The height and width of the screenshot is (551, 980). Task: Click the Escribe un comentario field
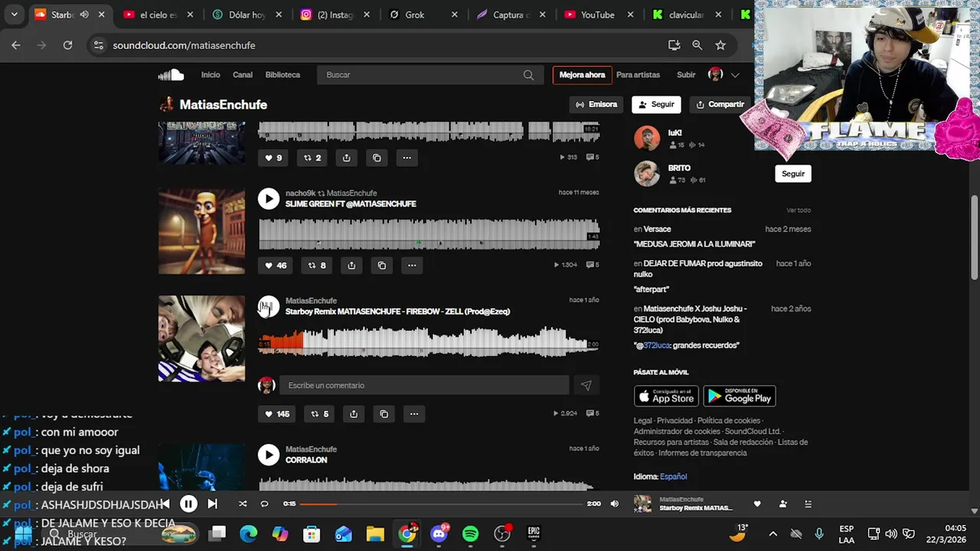point(423,386)
